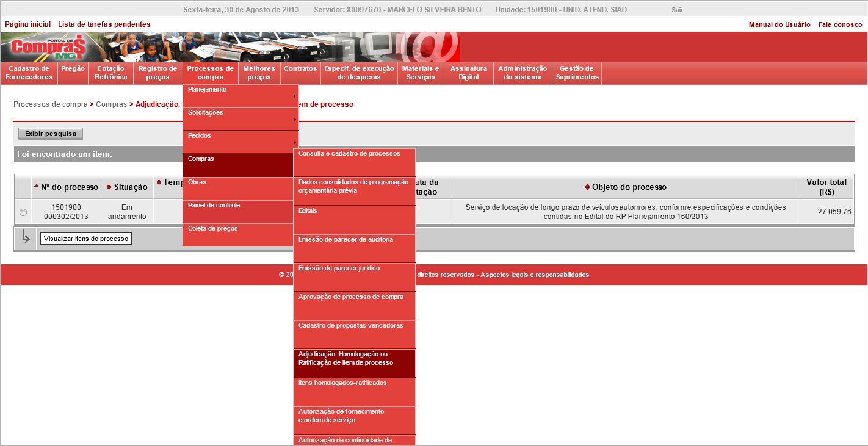
Task: Sort by Objeto do processo column arrow
Action: pos(588,187)
